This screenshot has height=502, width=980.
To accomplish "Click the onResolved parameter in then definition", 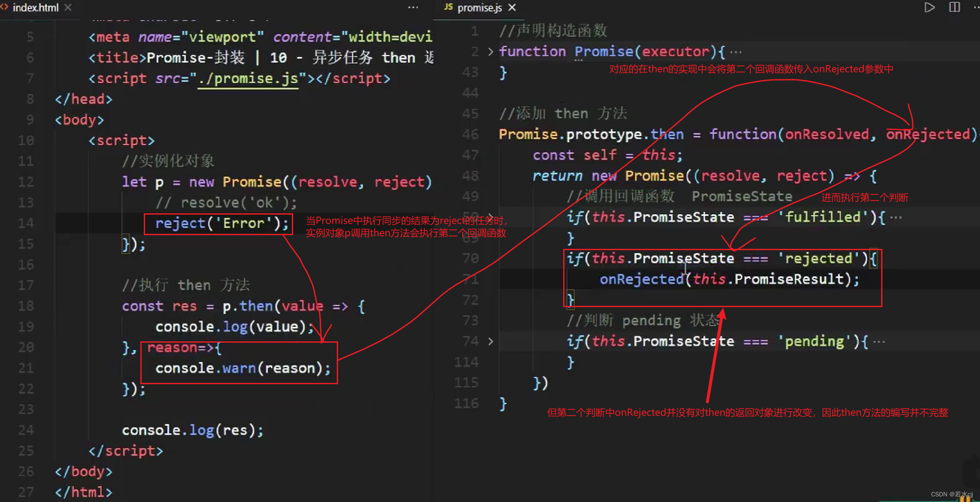I will point(827,134).
